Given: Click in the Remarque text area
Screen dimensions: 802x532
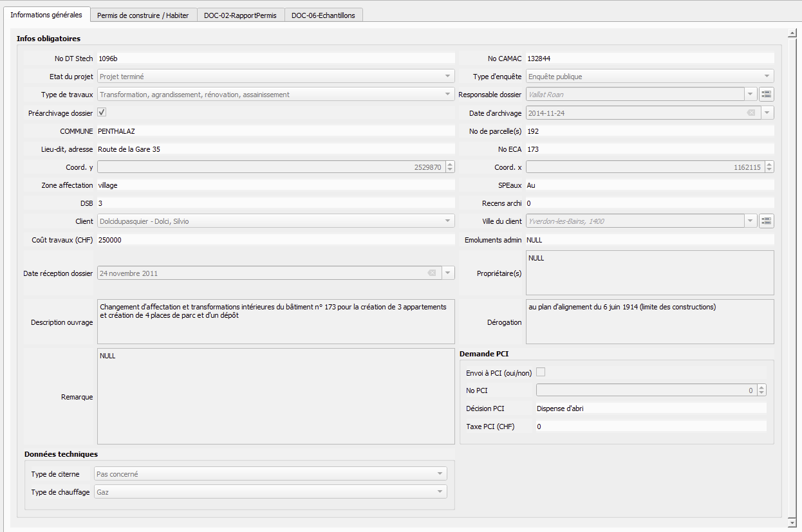Looking at the screenshot, I should 275,396.
